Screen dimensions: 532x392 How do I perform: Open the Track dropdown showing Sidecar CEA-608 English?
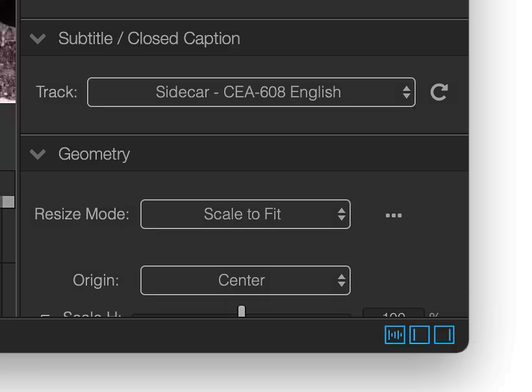pos(251,92)
